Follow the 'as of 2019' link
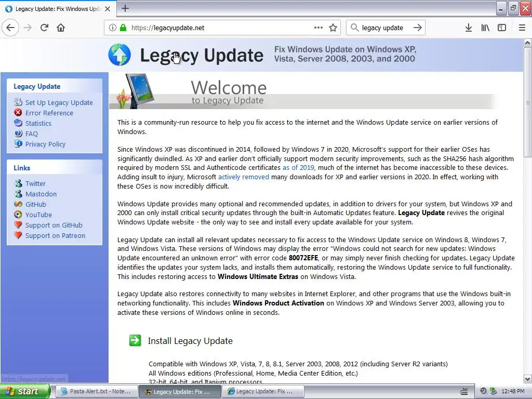532x399 pixels. (x=298, y=168)
